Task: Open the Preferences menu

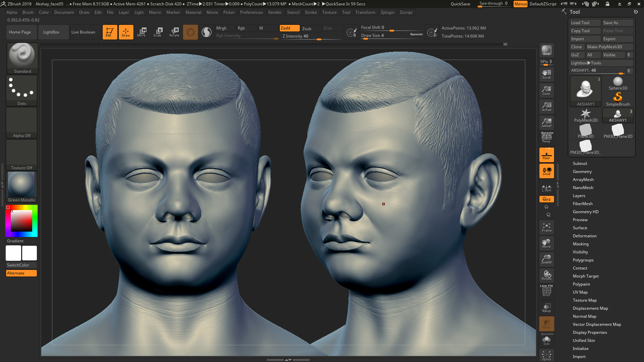Action: click(252, 12)
